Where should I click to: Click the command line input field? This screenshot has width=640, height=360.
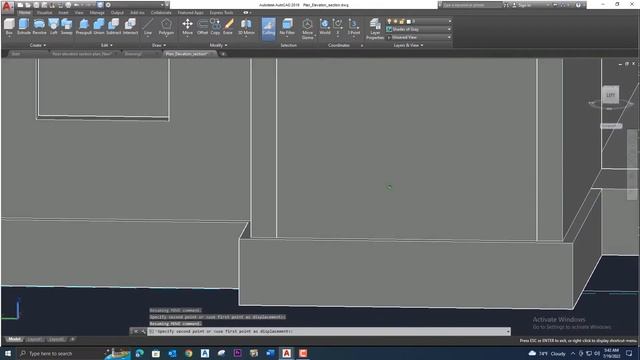coord(329,331)
